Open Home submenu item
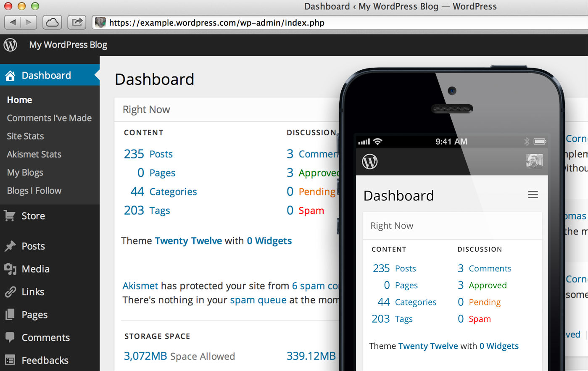 tap(19, 100)
